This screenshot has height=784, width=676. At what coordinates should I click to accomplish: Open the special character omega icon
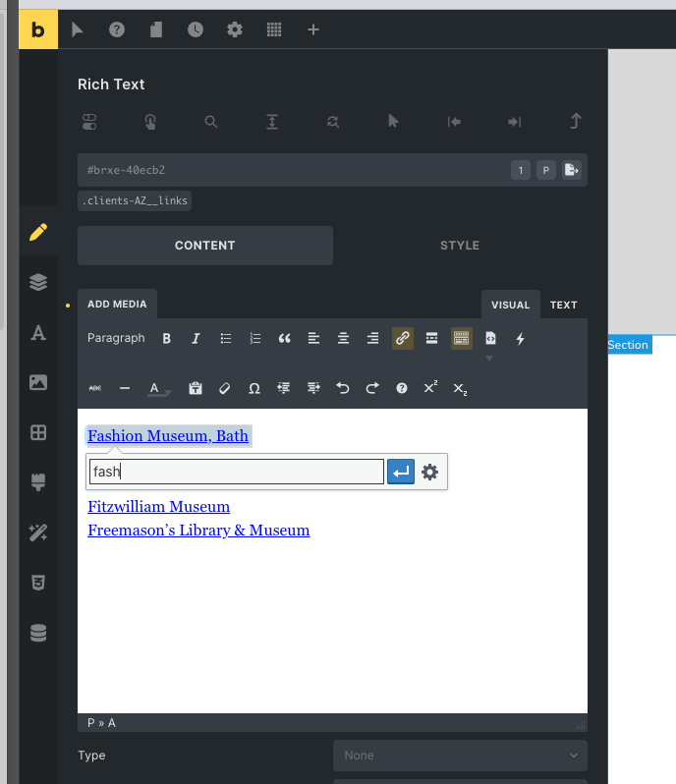tap(254, 388)
